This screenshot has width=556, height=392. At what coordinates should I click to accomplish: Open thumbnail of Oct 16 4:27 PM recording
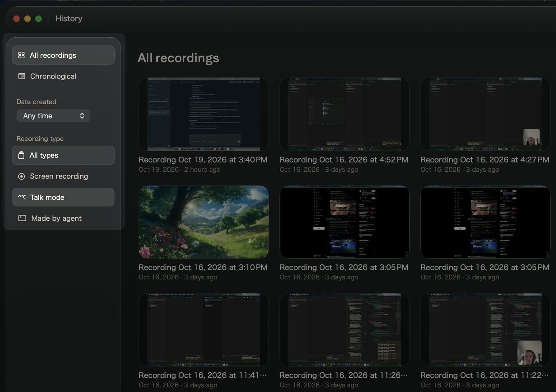click(x=485, y=114)
